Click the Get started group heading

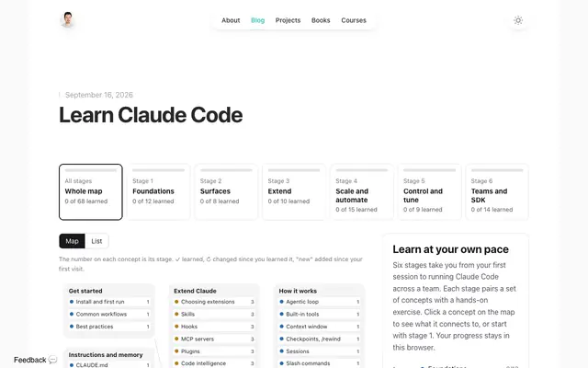(x=85, y=291)
